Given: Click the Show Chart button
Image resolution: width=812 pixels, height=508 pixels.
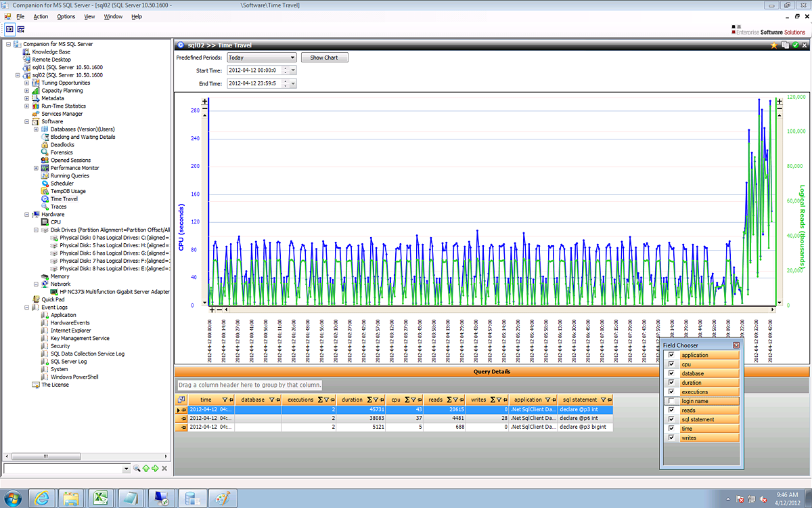Looking at the screenshot, I should 324,58.
